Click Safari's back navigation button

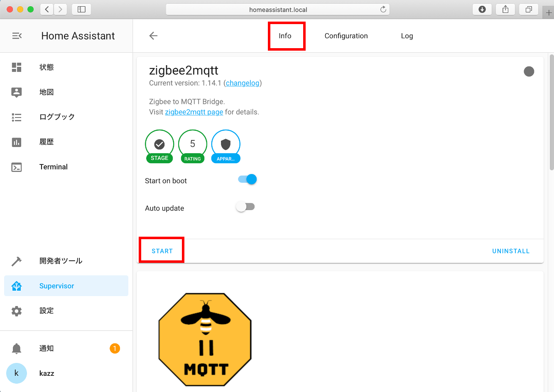pos(47,9)
